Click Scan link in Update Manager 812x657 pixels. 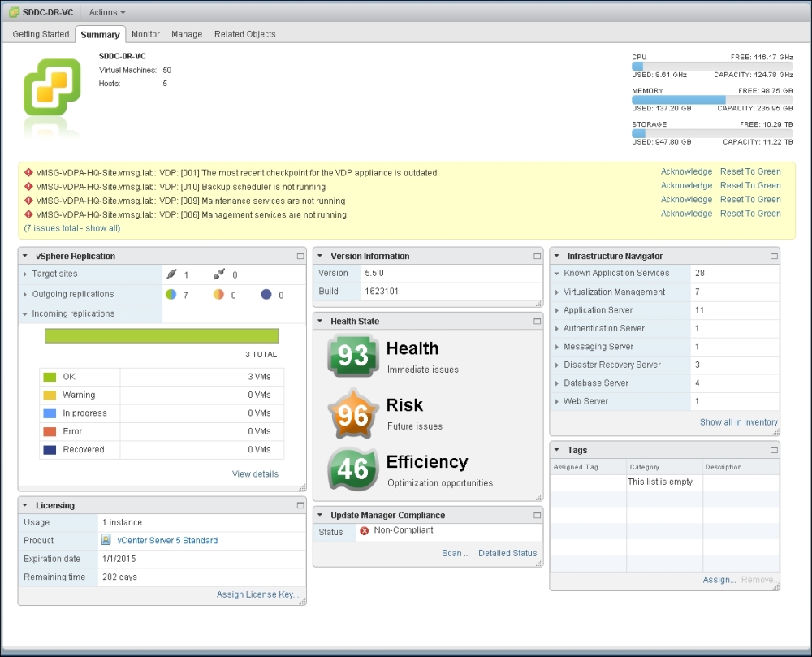pos(456,553)
